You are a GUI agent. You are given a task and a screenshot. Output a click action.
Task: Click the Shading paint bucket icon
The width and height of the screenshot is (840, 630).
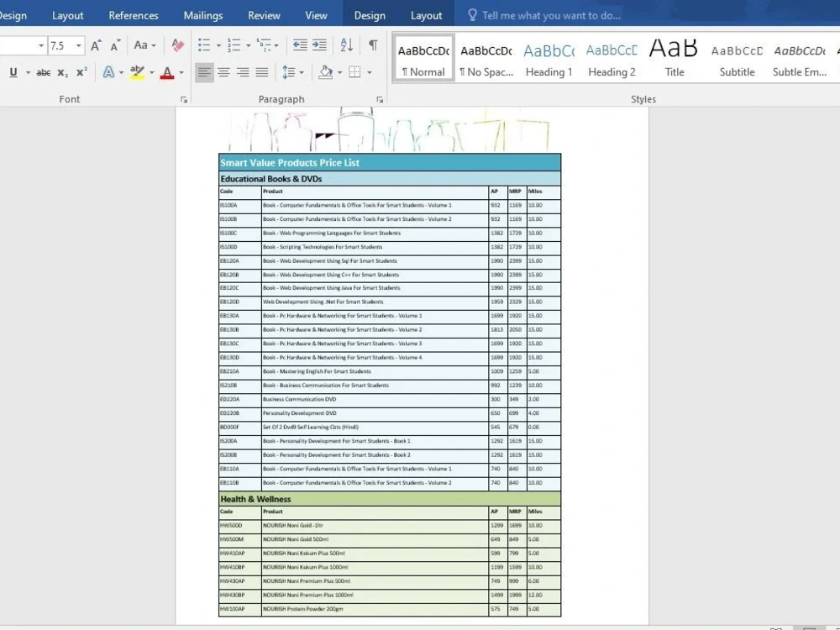[x=325, y=72]
